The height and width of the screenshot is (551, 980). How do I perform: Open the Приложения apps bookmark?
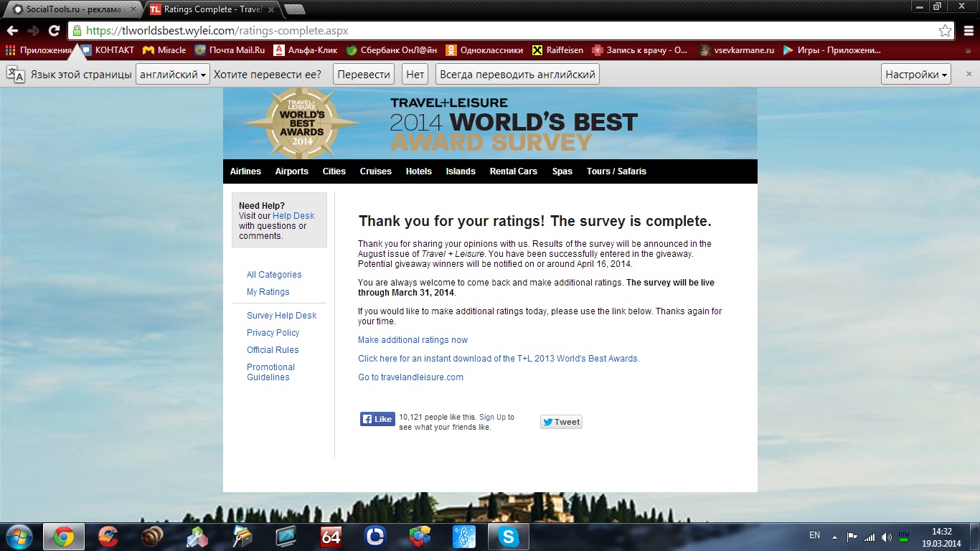point(39,50)
